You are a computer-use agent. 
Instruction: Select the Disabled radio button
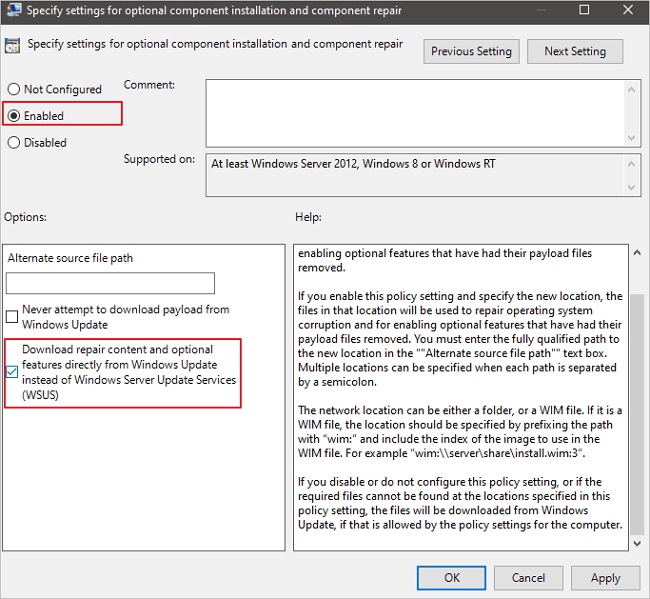pyautogui.click(x=13, y=143)
